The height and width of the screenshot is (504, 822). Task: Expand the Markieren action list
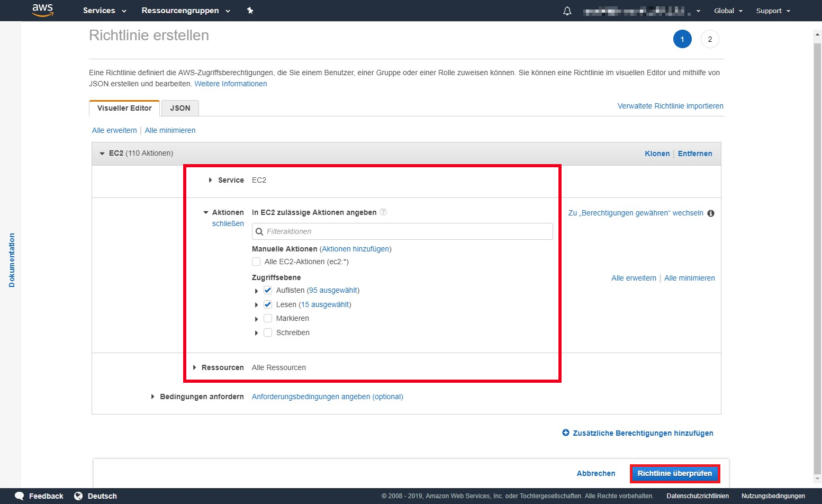coord(257,319)
